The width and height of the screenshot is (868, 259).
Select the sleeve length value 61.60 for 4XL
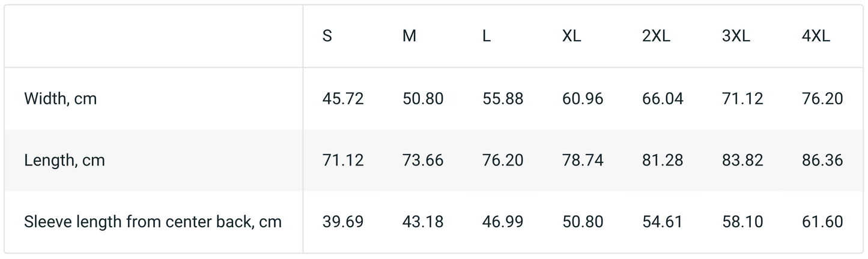click(x=822, y=222)
